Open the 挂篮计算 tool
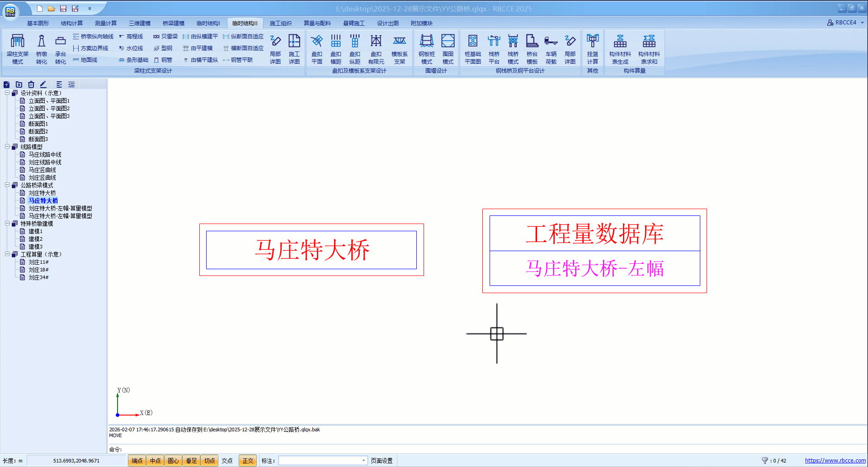The height and width of the screenshot is (467, 868). coord(592,49)
